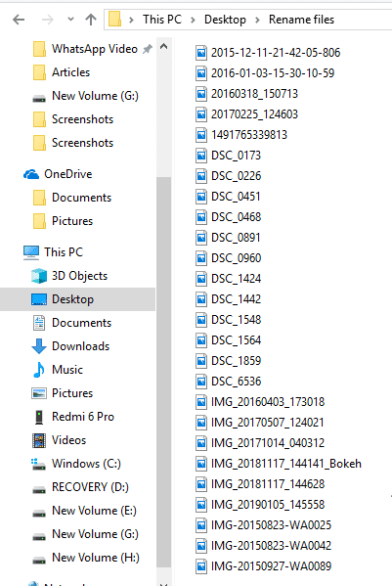Open New Volume (E:) drive
Image resolution: width=392 pixels, height=586 pixels.
pyautogui.click(x=94, y=511)
